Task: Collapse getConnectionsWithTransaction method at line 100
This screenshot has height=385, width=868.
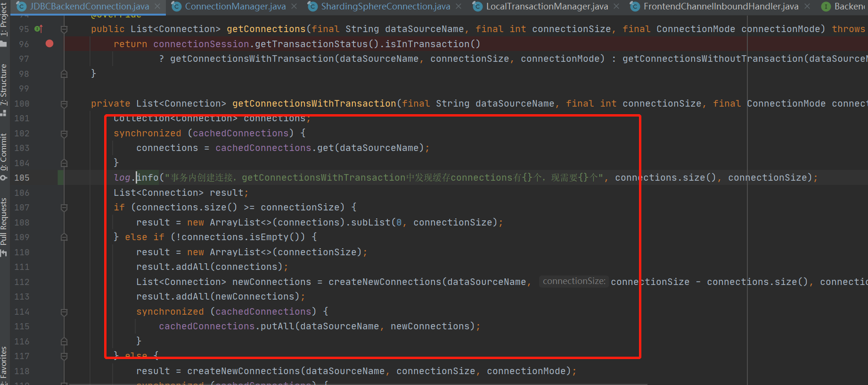Action: pos(64,104)
